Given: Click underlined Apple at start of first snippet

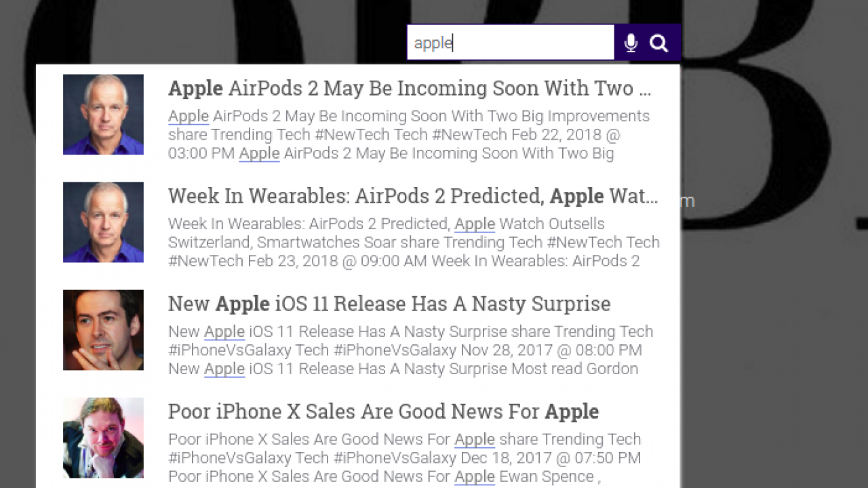Looking at the screenshot, I should pyautogui.click(x=189, y=117).
